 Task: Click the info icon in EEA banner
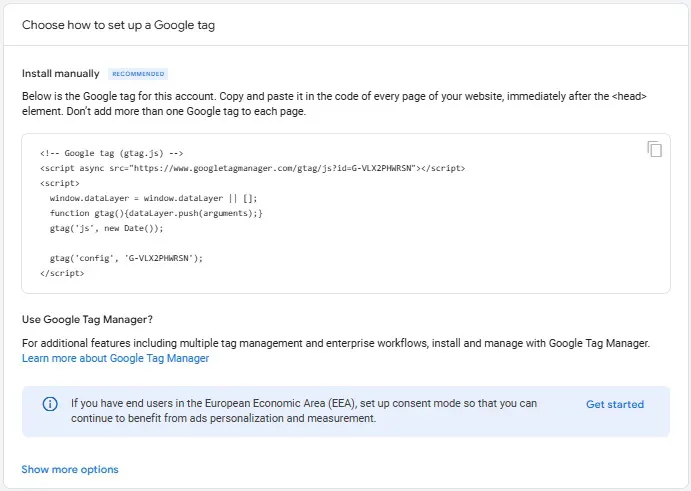point(50,404)
